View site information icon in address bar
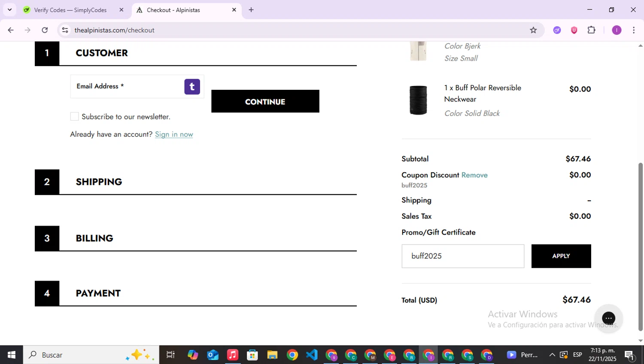Image resolution: width=644 pixels, height=364 pixels. (x=65, y=30)
